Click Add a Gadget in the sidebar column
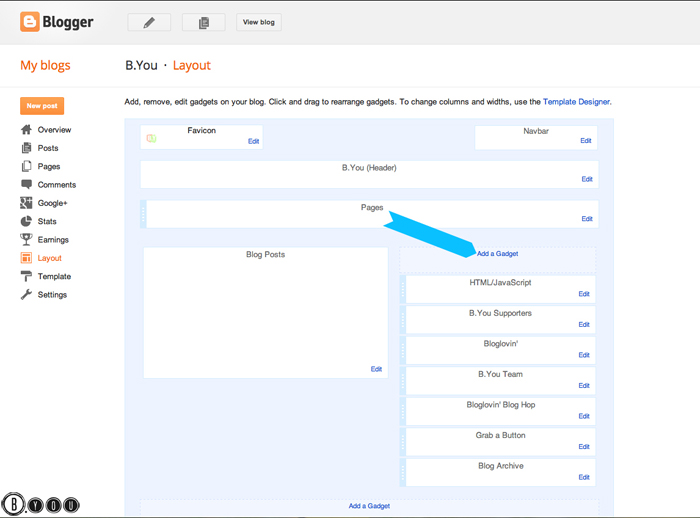Screen dimensions: 700x518 tap(498, 254)
